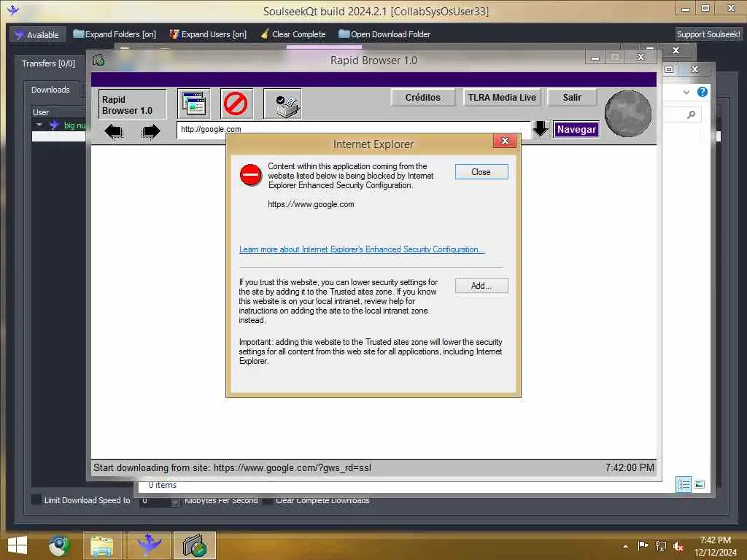Click the status bar time 7:42:00 PM
The width and height of the screenshot is (747, 560).
[630, 467]
